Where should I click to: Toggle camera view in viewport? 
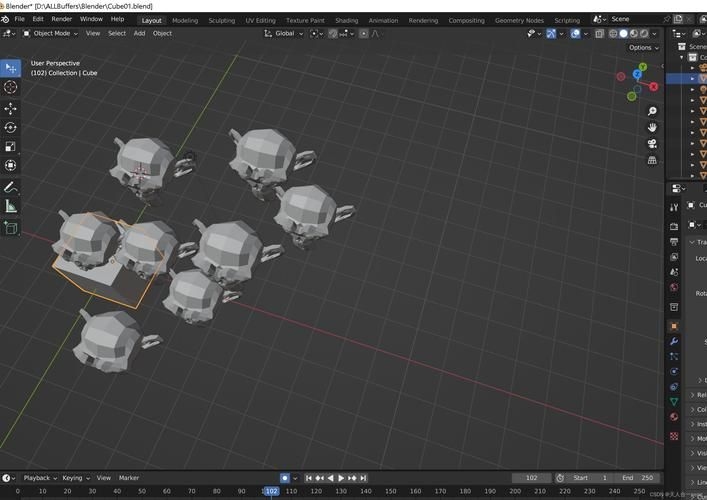click(652, 143)
